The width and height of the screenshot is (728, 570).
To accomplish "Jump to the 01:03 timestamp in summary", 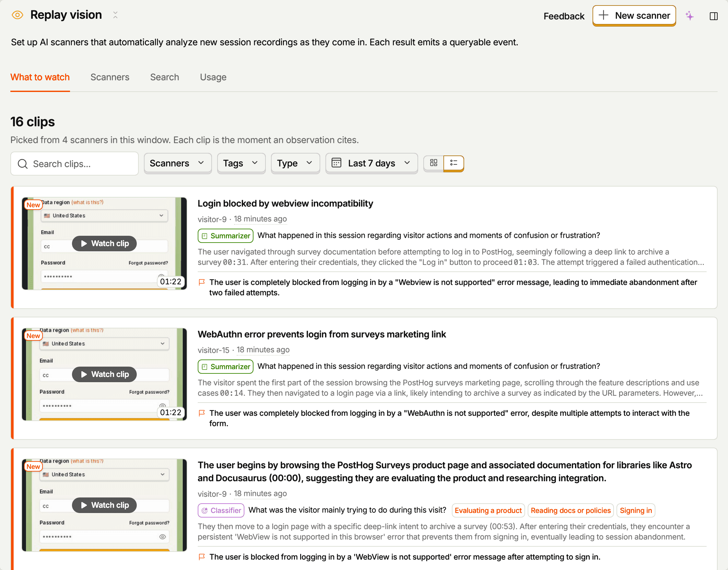I will [x=525, y=262].
